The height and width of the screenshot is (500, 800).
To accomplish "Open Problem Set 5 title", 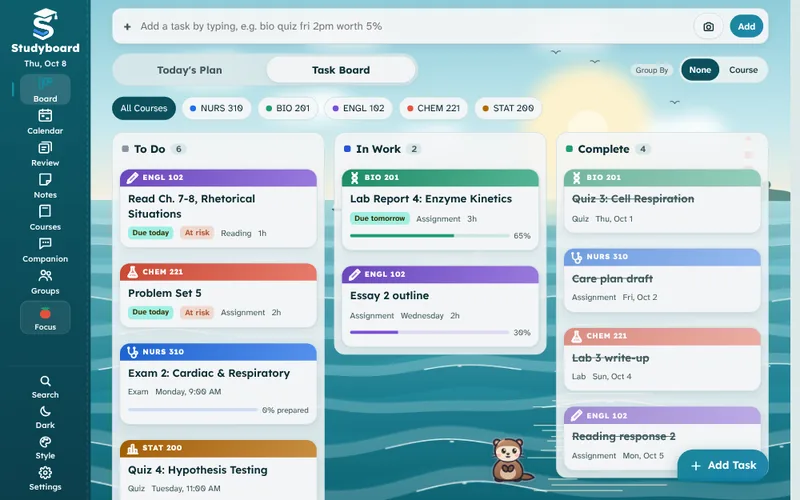I will [x=164, y=293].
